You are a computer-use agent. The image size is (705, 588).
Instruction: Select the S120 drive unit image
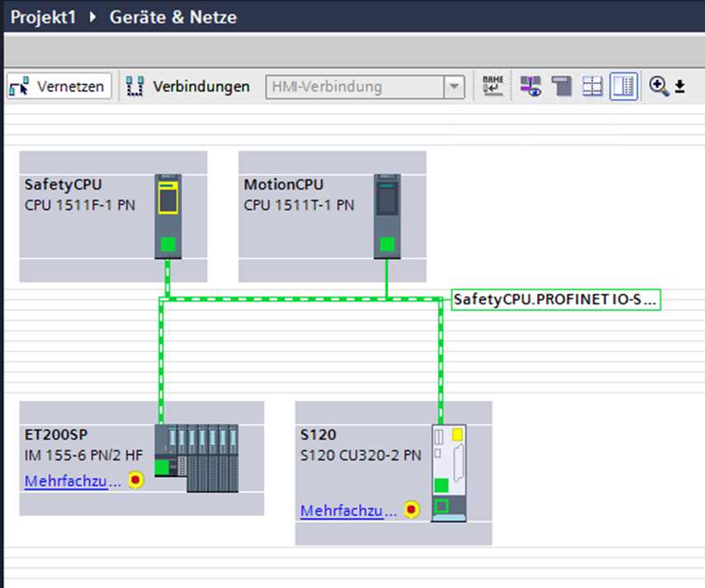[449, 473]
